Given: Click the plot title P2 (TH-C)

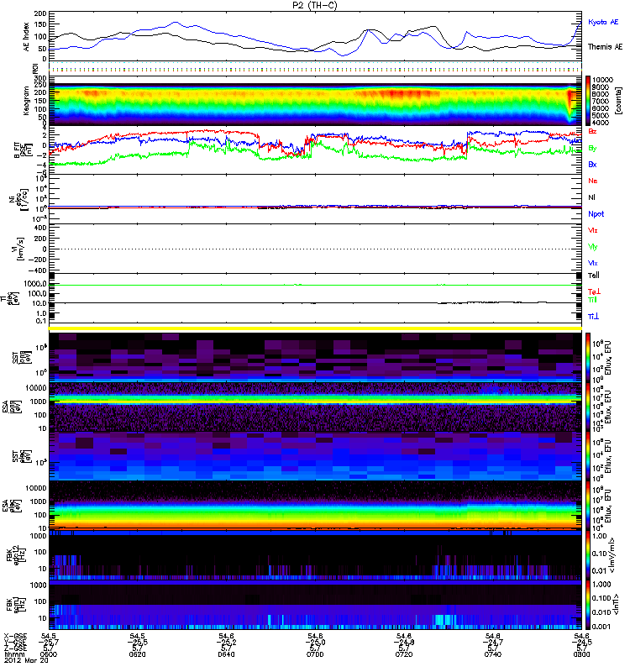Looking at the screenshot, I should (314, 5).
